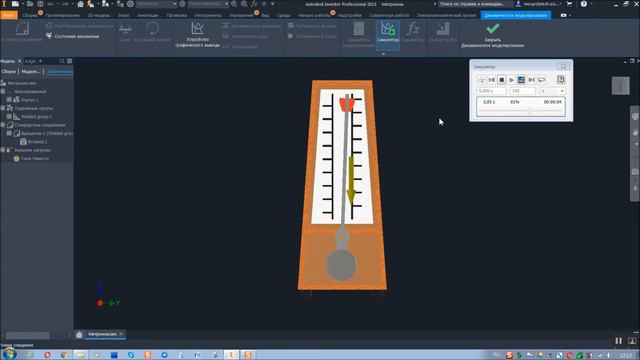Screen dimensions: 640x360
Task: Stop the simulation in Simulator dialog
Action: [502, 80]
